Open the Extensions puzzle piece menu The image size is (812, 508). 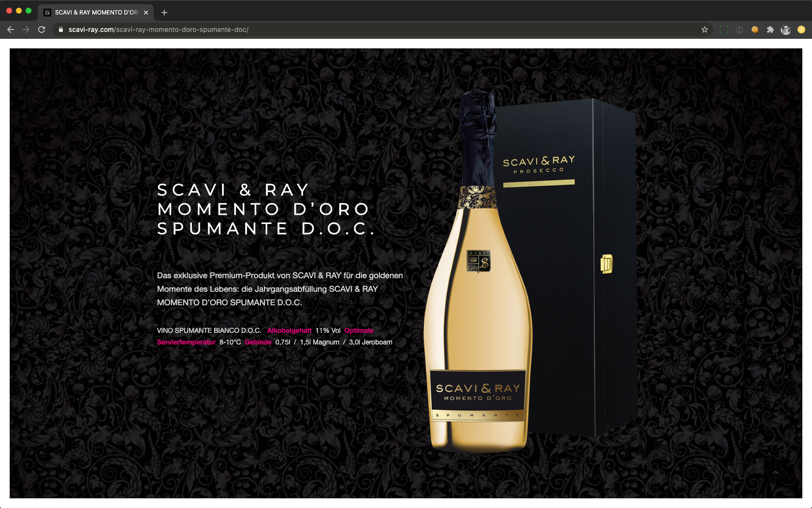(x=770, y=30)
